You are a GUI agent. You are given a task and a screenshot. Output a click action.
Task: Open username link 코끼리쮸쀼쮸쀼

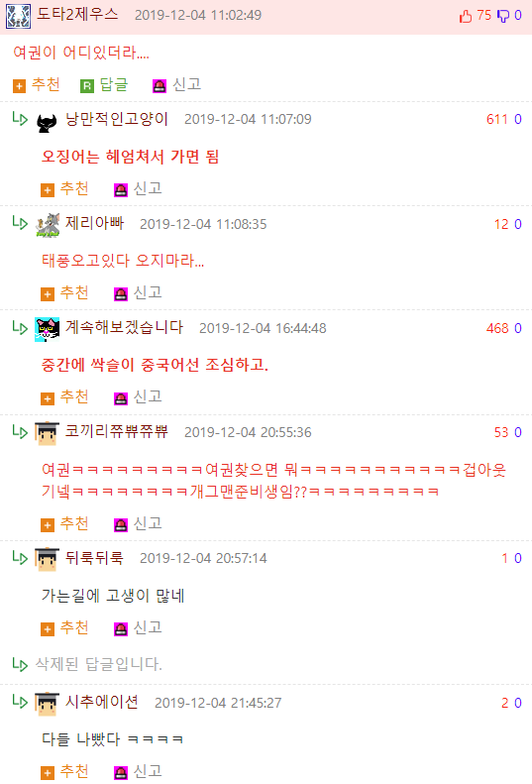(117, 431)
